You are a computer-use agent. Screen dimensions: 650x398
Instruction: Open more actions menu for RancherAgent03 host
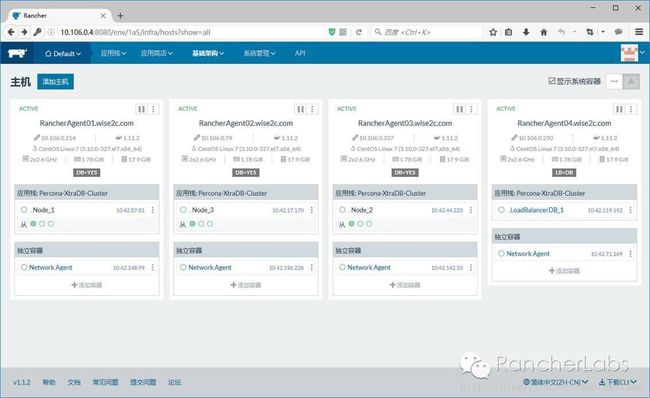(x=471, y=109)
